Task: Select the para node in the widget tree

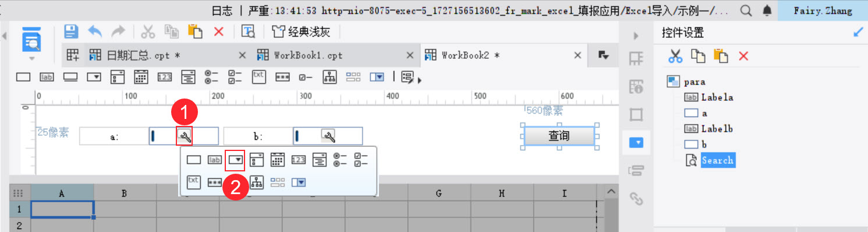Action: pyautogui.click(x=695, y=82)
